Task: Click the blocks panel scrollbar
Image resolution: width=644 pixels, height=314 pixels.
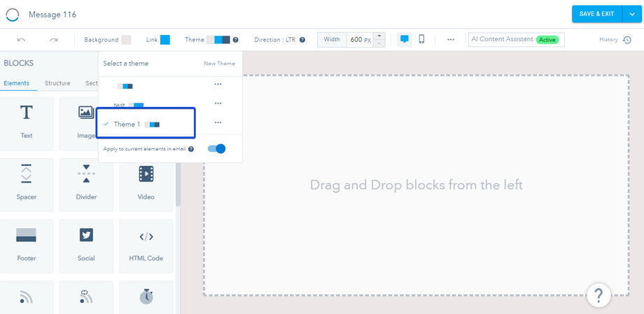Action: click(178, 185)
